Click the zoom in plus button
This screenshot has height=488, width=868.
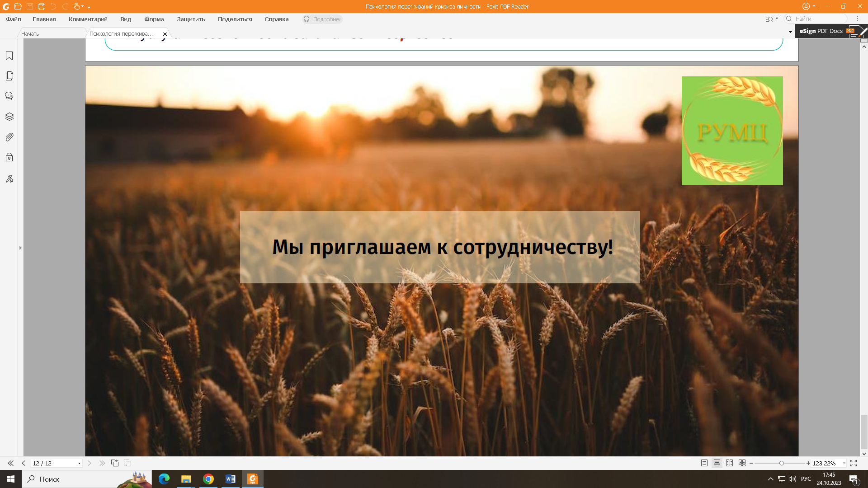click(x=808, y=463)
